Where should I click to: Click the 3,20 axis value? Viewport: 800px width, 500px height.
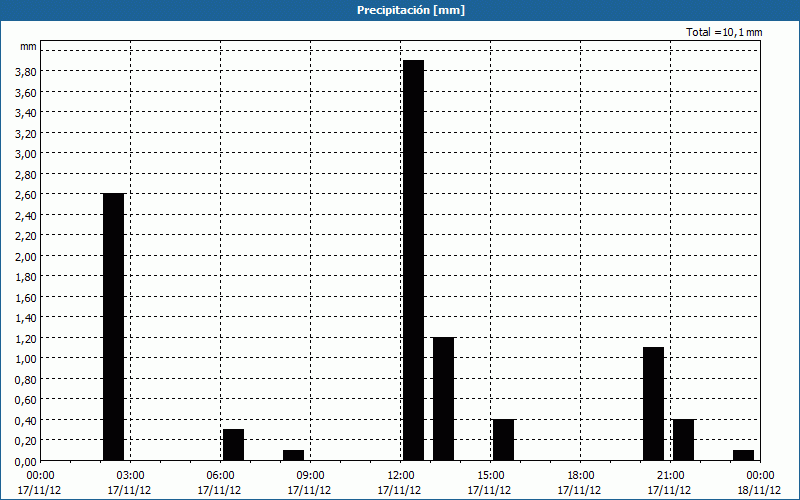[x=26, y=134]
